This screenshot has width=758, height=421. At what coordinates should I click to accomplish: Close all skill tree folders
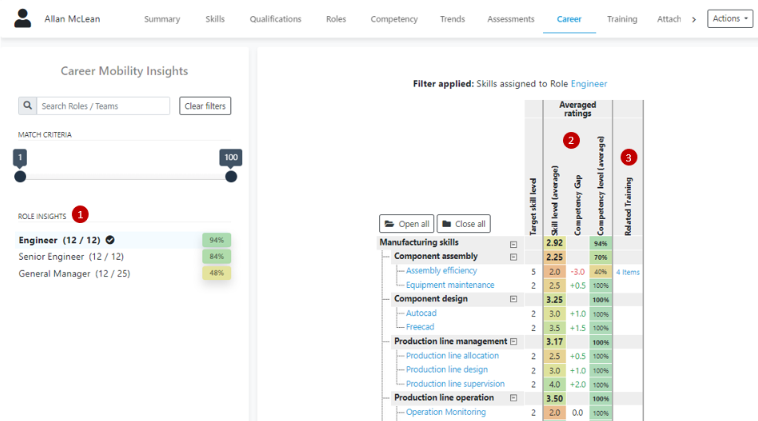[x=463, y=224]
